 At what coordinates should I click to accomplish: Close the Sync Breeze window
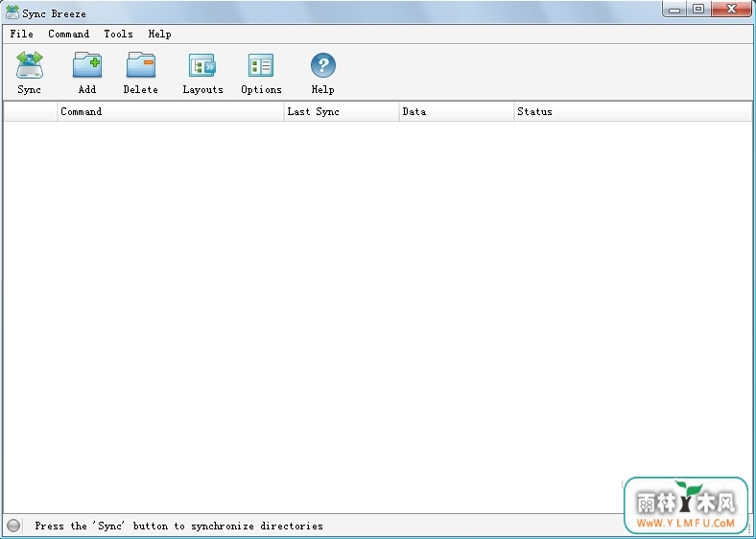pos(731,10)
